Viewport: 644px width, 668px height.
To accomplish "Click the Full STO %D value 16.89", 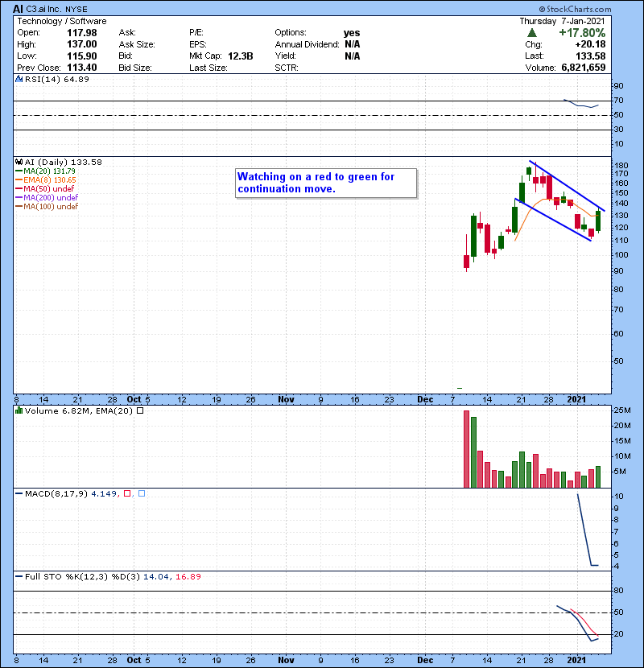I will (188, 576).
